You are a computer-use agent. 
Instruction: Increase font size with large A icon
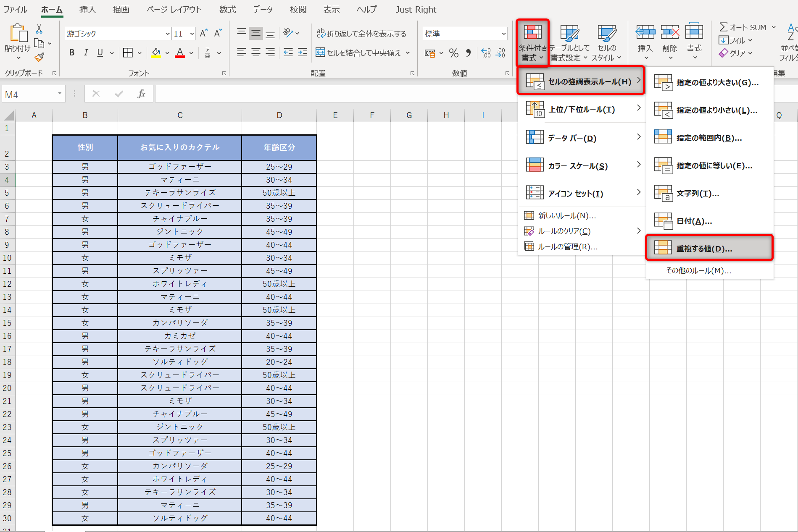tap(204, 33)
